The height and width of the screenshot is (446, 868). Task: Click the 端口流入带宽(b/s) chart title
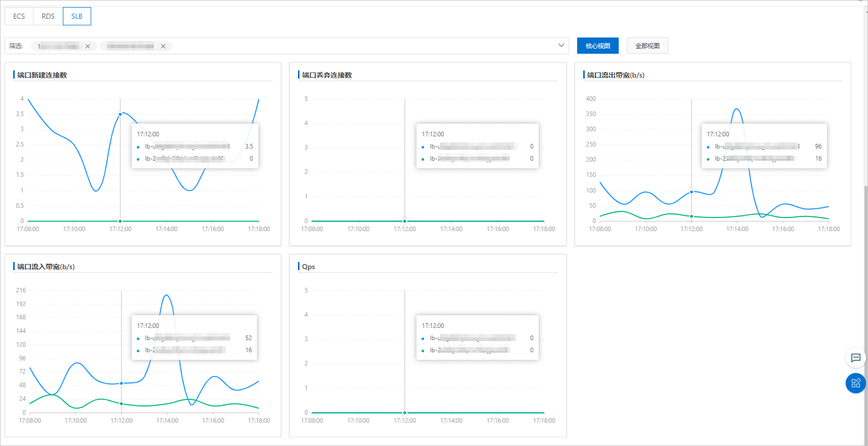[x=46, y=267]
